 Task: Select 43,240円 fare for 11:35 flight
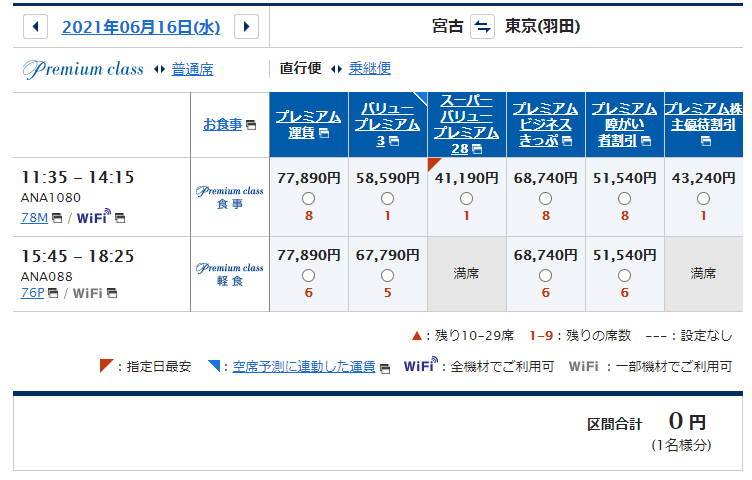coord(703,199)
